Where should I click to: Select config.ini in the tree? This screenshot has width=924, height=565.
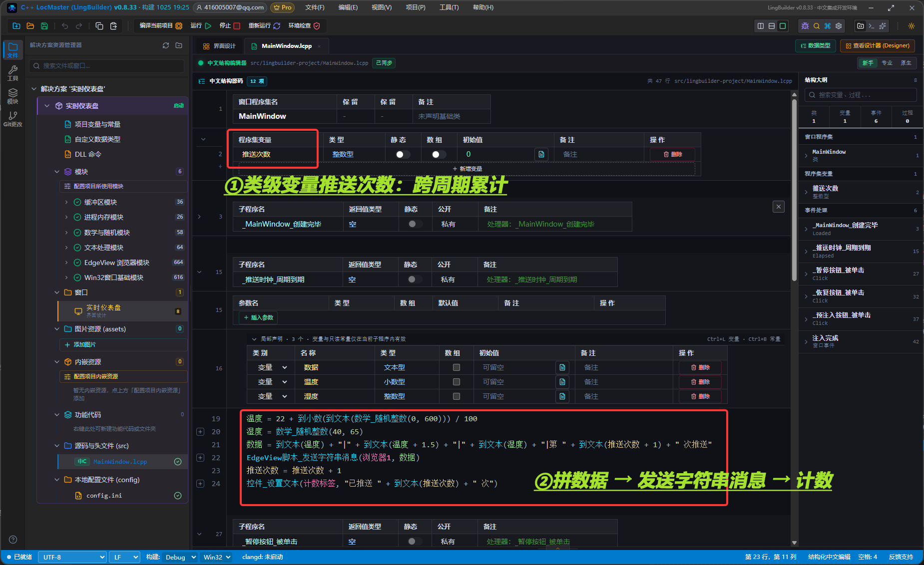104,496
